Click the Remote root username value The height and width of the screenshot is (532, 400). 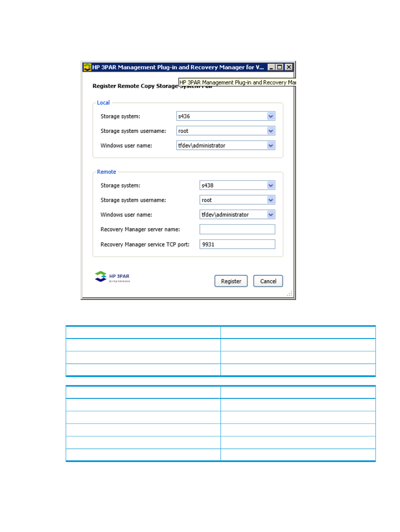pos(207,200)
